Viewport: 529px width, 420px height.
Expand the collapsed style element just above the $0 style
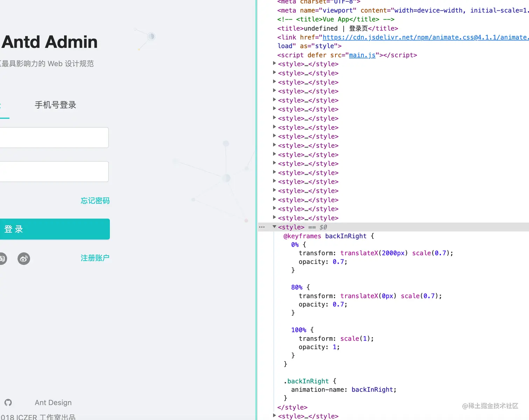274,218
